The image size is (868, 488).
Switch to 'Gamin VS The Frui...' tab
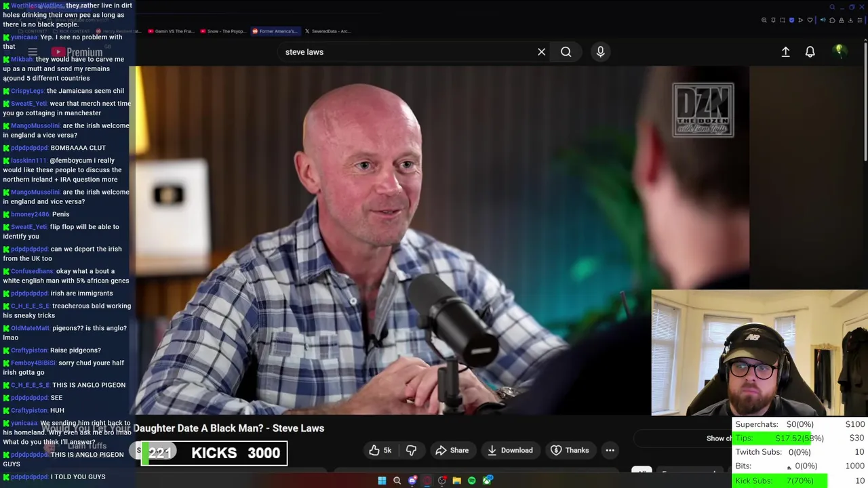point(171,31)
